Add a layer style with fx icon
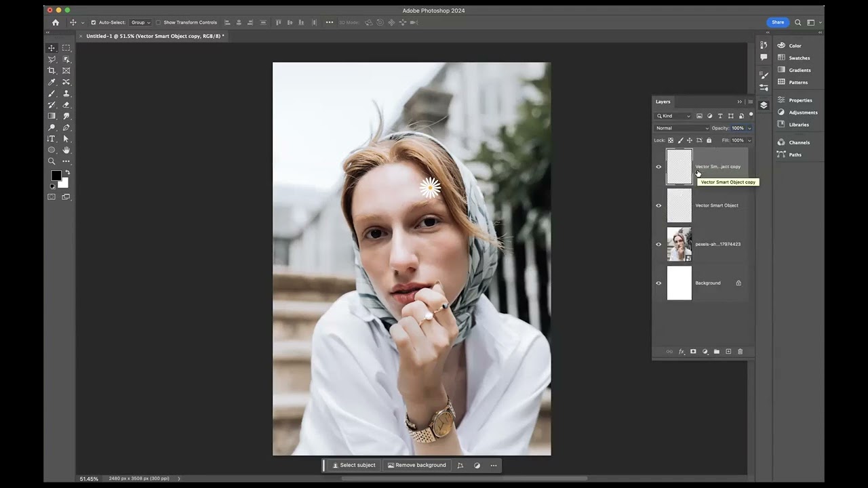868x488 pixels. pyautogui.click(x=682, y=352)
